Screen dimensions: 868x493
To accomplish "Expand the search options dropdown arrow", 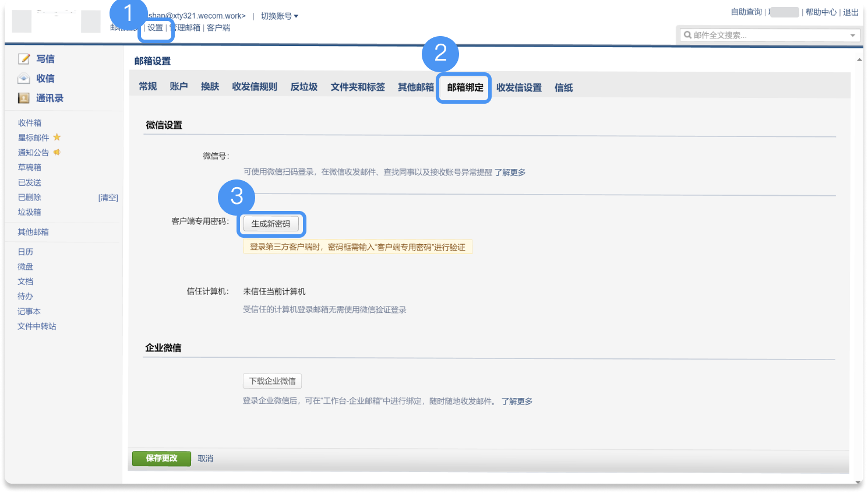I will 852,35.
